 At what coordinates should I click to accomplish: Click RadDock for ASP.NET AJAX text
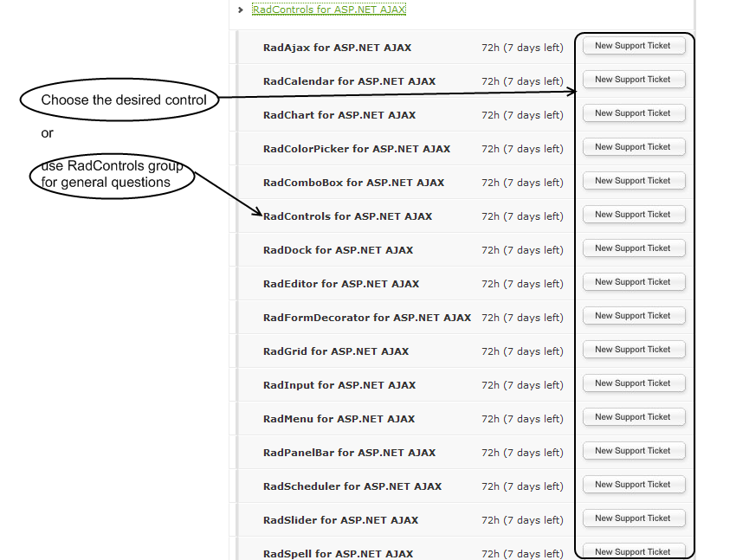pyautogui.click(x=339, y=250)
